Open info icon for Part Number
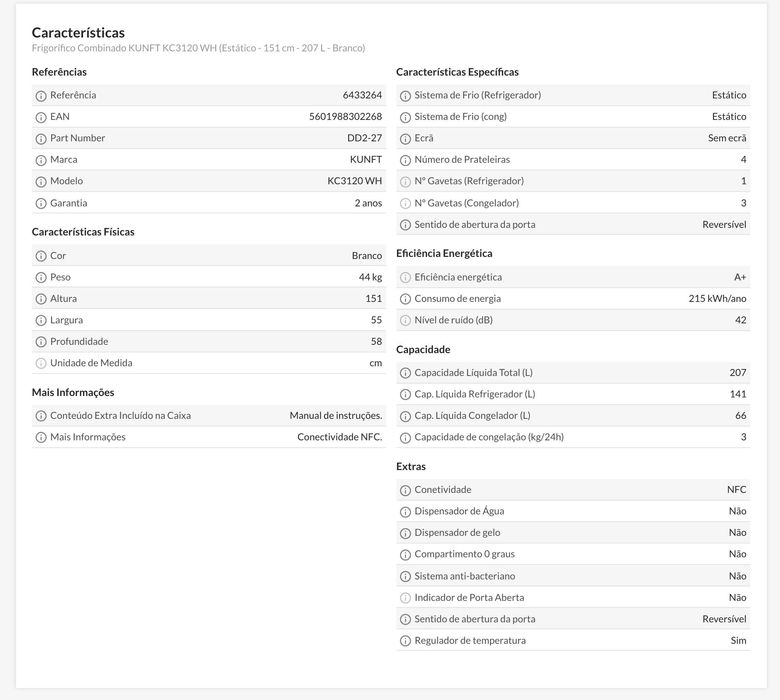 coord(41,139)
